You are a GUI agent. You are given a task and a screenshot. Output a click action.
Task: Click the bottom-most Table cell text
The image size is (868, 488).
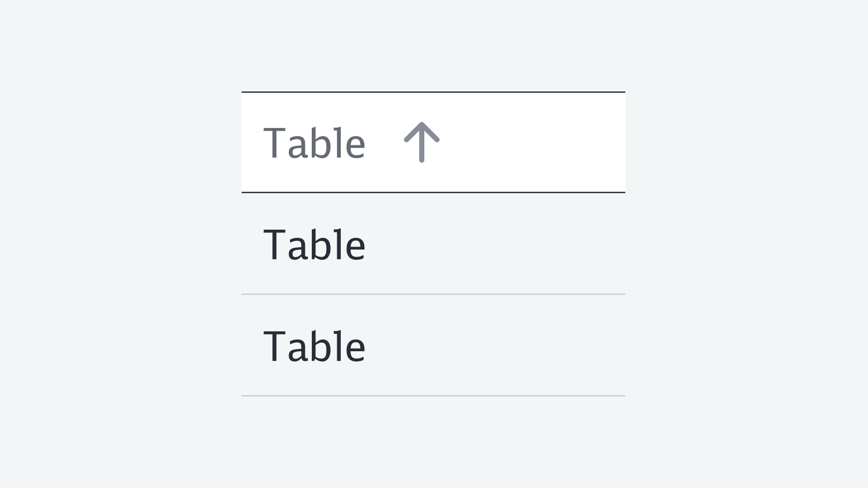click(314, 346)
